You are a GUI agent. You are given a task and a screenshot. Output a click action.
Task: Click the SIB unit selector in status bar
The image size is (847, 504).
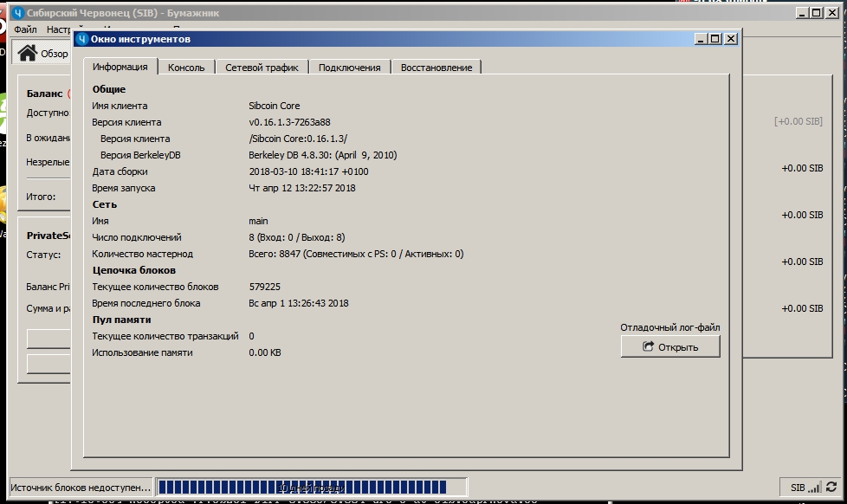(x=798, y=488)
